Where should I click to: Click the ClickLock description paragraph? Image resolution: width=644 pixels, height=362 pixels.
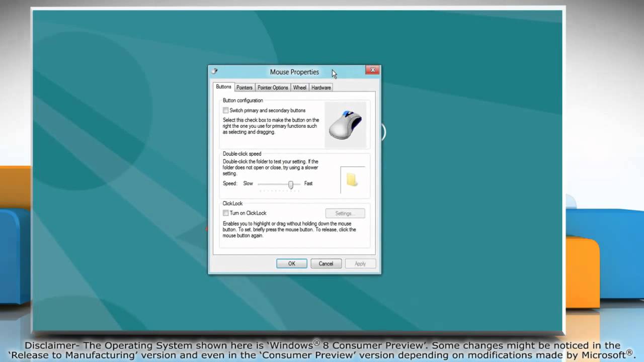coord(289,229)
